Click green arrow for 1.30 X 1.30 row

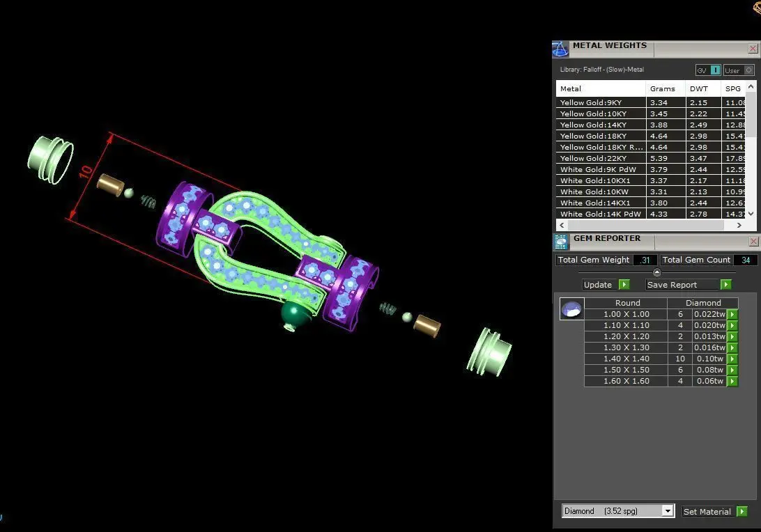click(732, 347)
